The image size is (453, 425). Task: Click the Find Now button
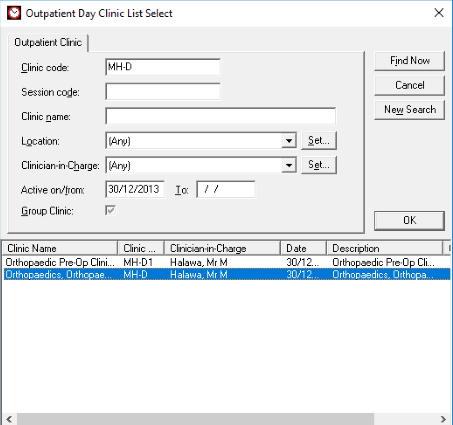tap(409, 61)
